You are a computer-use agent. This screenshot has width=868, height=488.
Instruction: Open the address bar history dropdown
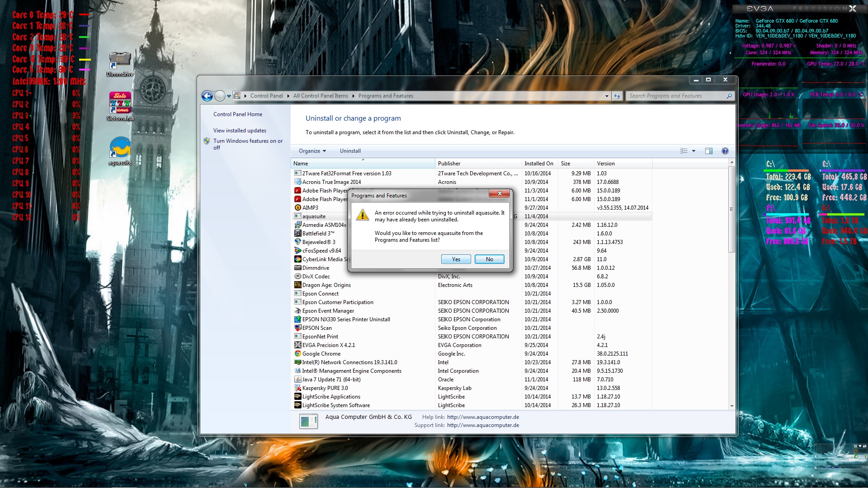click(x=607, y=96)
